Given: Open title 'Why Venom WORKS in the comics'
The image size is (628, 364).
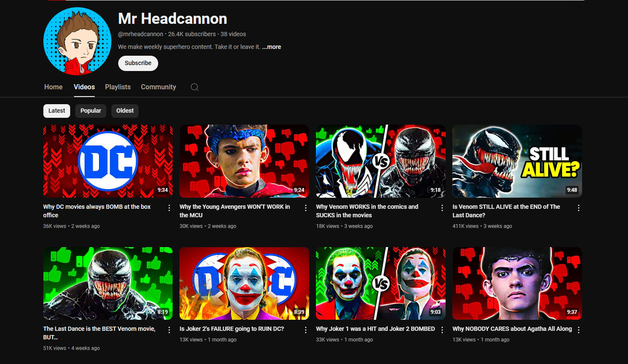Looking at the screenshot, I should (367, 211).
